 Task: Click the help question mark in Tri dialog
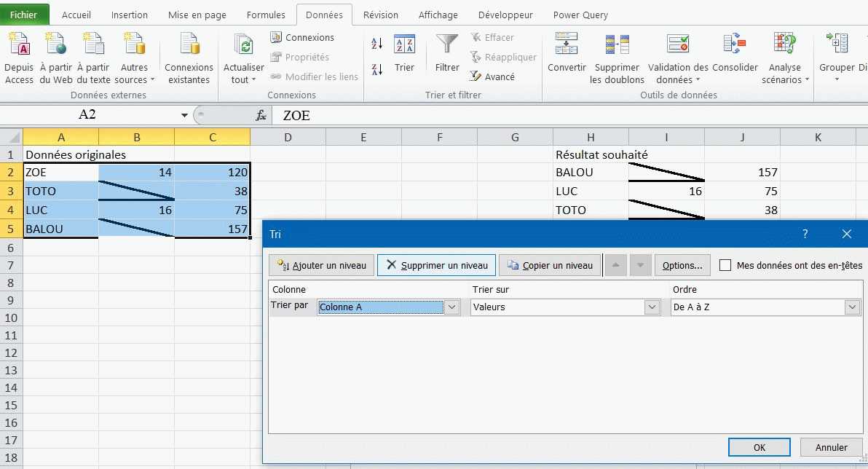[x=805, y=234]
